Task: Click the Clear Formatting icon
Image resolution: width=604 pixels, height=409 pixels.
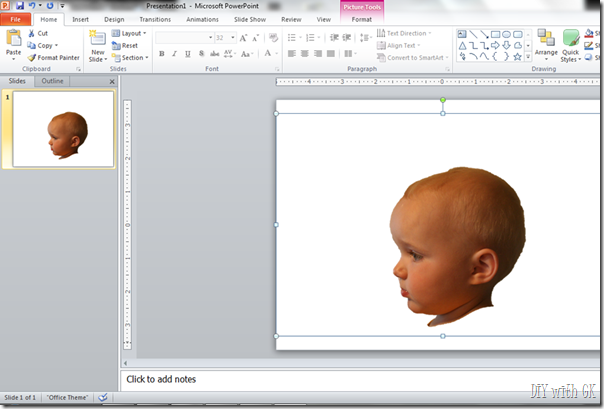Action: click(273, 38)
